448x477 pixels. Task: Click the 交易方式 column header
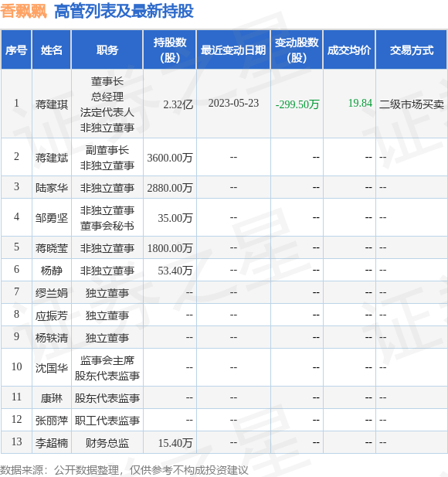412,50
